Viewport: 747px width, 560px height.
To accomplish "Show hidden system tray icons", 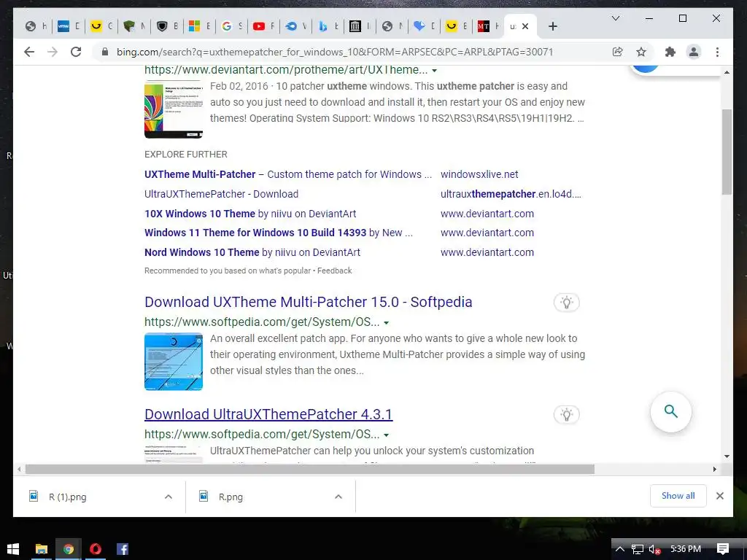I will coord(620,549).
